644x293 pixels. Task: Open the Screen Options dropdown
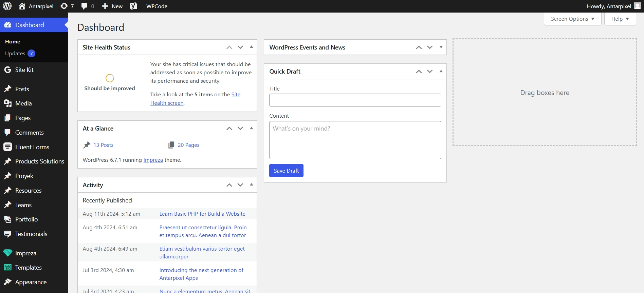(572, 19)
